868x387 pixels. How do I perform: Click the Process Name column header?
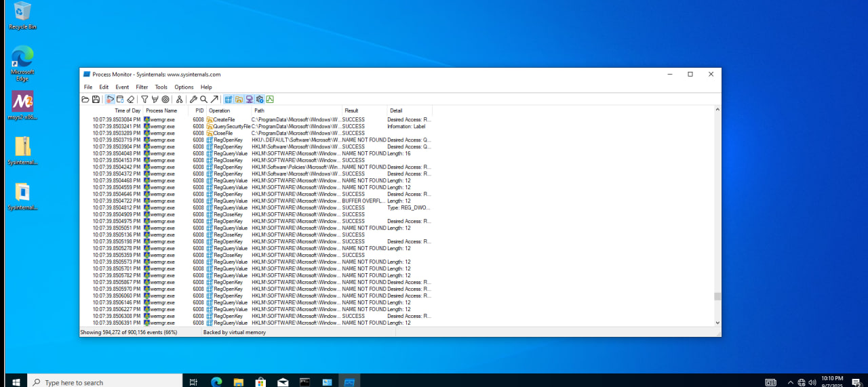[x=161, y=110]
